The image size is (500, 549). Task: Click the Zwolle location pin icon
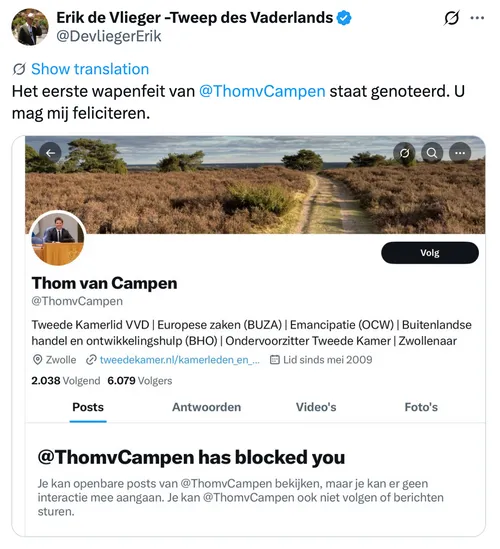(x=37, y=360)
